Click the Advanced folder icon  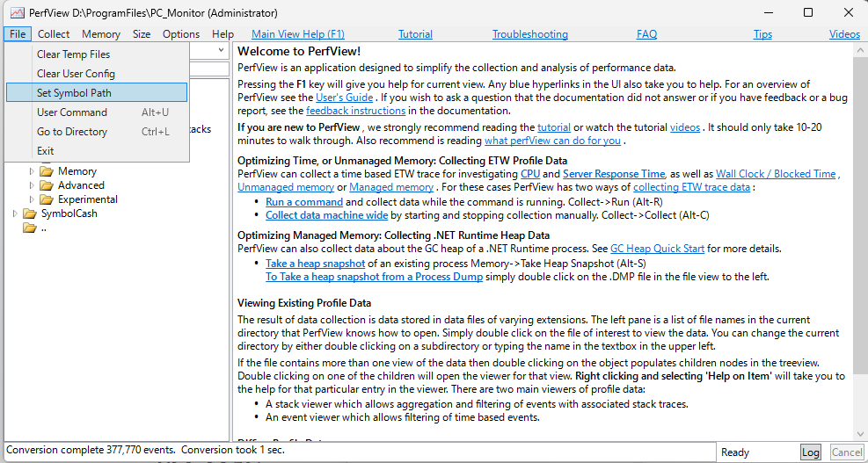(47, 185)
